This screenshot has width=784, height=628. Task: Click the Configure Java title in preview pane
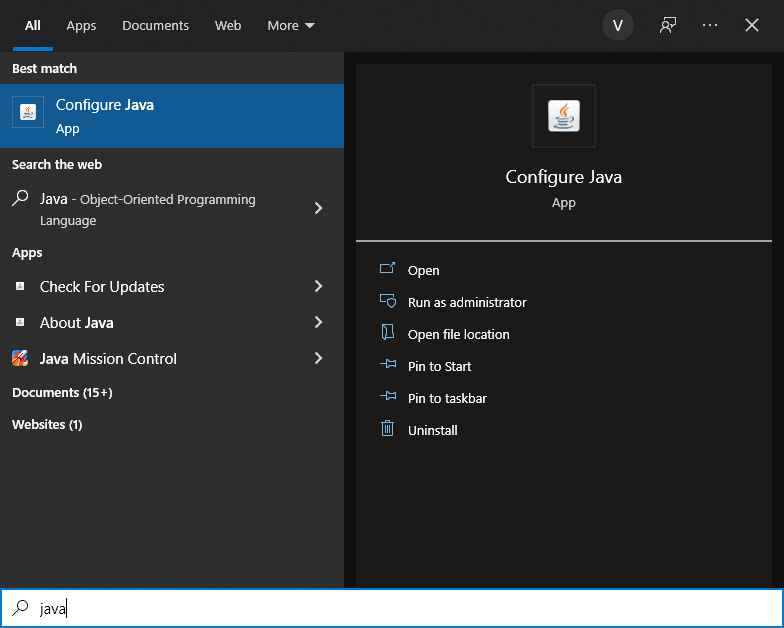coord(564,177)
